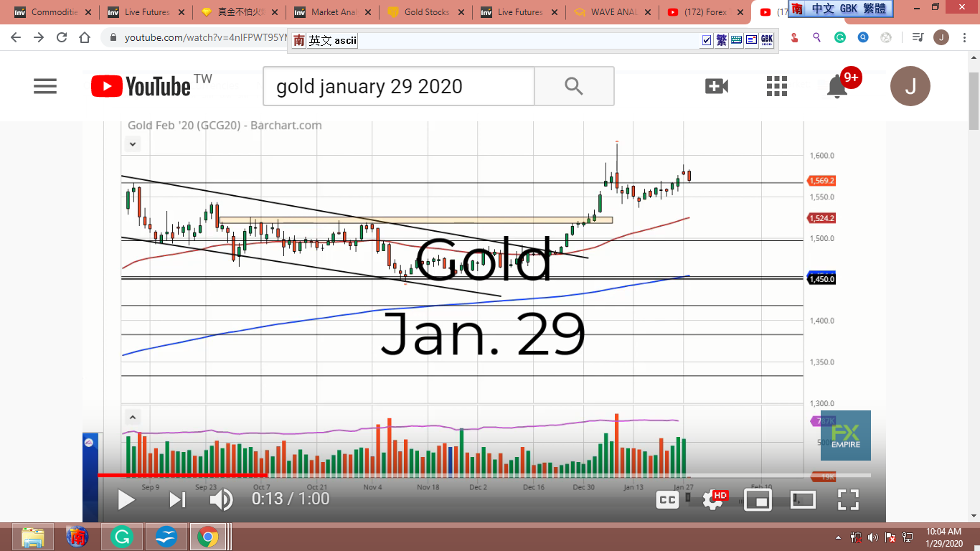Image resolution: width=980 pixels, height=551 pixels.
Task: Click the Chrome taskbar icon
Action: pyautogui.click(x=208, y=537)
